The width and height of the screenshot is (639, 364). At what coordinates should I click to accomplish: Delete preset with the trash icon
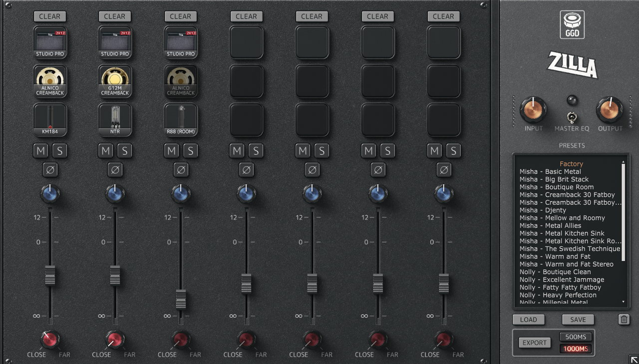click(624, 320)
